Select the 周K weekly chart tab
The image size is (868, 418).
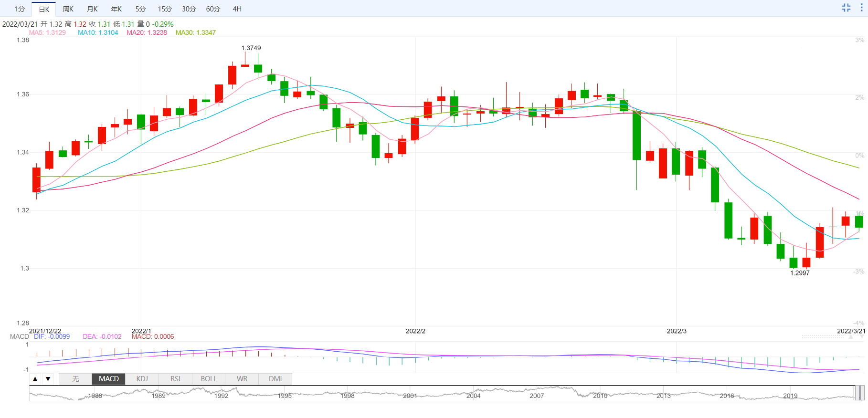[x=68, y=9]
